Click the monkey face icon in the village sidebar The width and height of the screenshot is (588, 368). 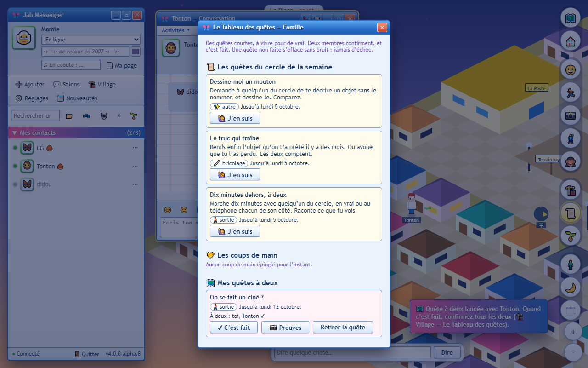[x=570, y=161]
